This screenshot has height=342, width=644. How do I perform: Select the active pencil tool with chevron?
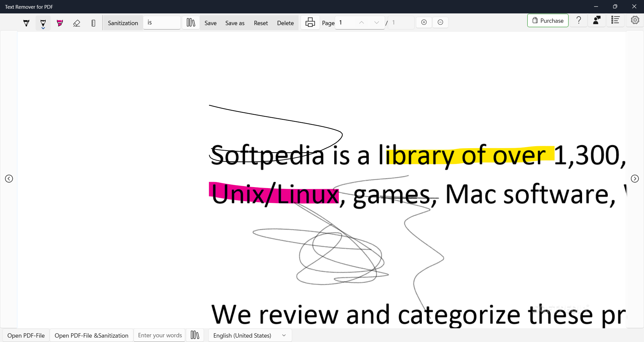[43, 23]
